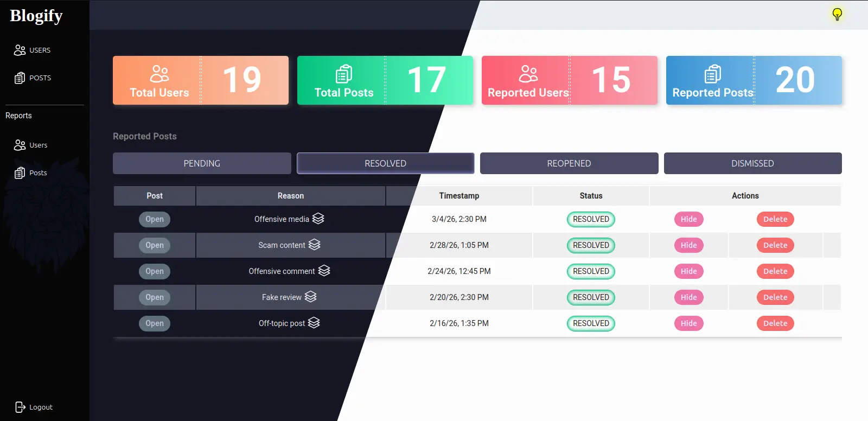
Task: Delete the post reported on 2/24/26
Action: [x=775, y=271]
